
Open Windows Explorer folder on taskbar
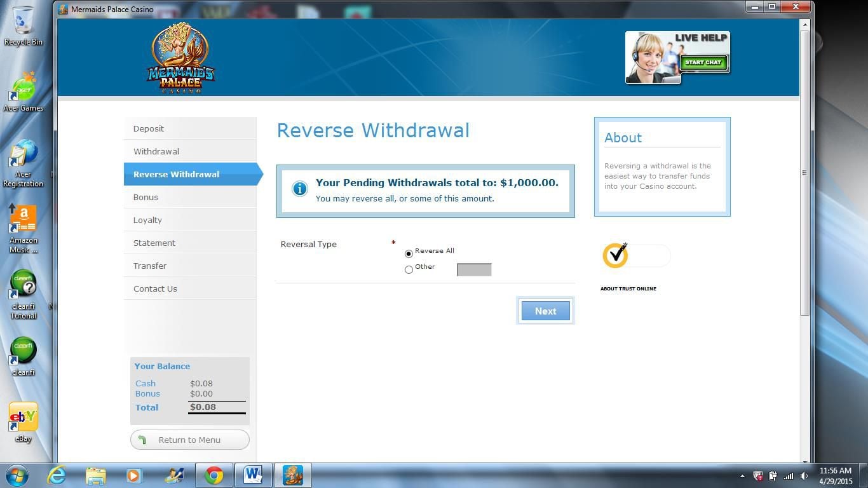96,475
